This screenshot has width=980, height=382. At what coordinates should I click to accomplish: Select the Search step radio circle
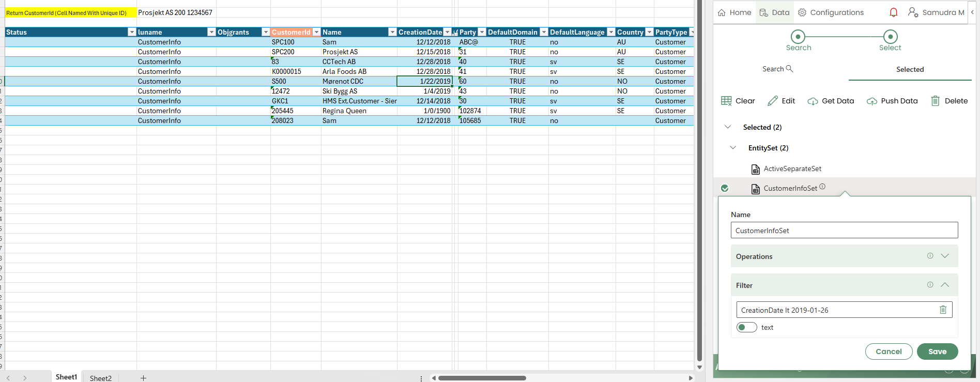pyautogui.click(x=798, y=37)
